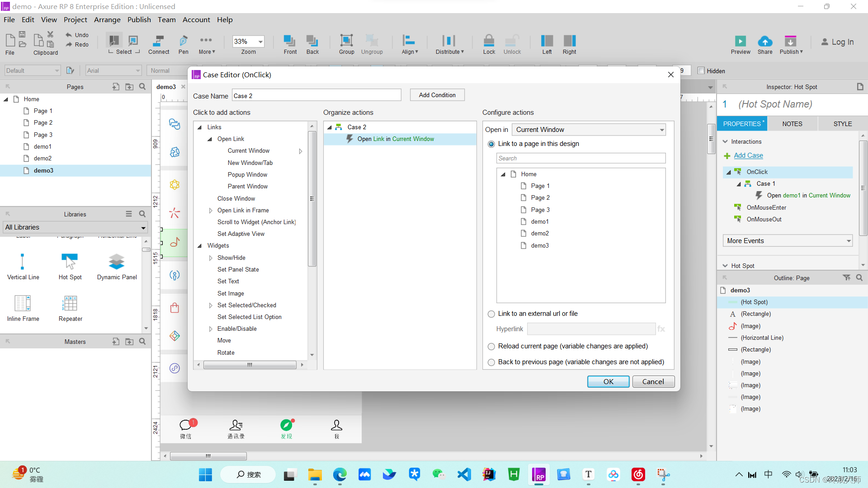Toggle the Hidden checkbox
This screenshot has height=488, width=868.
[x=701, y=71]
